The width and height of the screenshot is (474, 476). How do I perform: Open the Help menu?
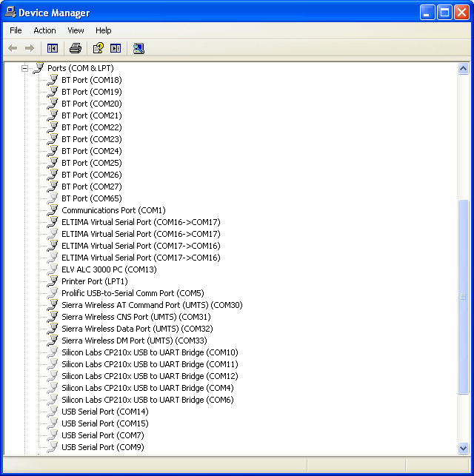pos(103,30)
